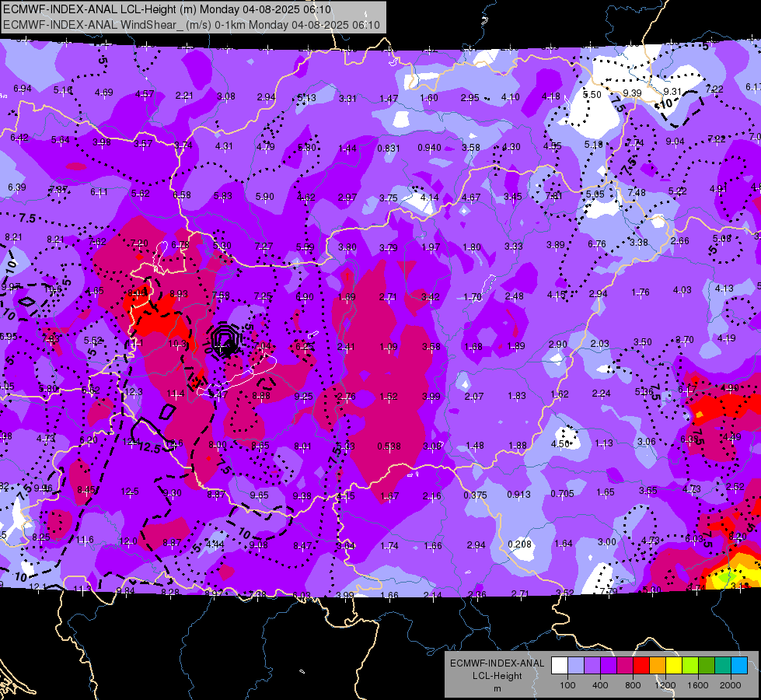The image size is (761, 700).
Task: Click wind shear value 4.14
Action: [430, 198]
